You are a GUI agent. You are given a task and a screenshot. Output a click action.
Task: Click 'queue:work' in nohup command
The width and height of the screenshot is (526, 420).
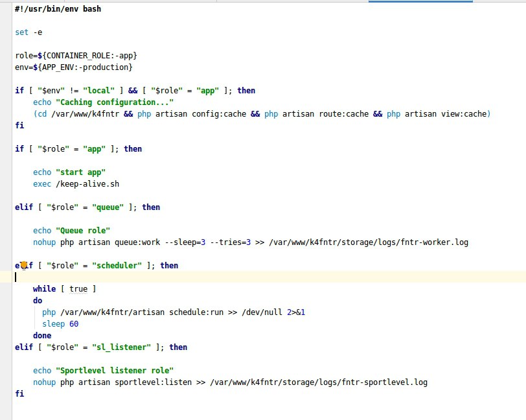(137, 242)
